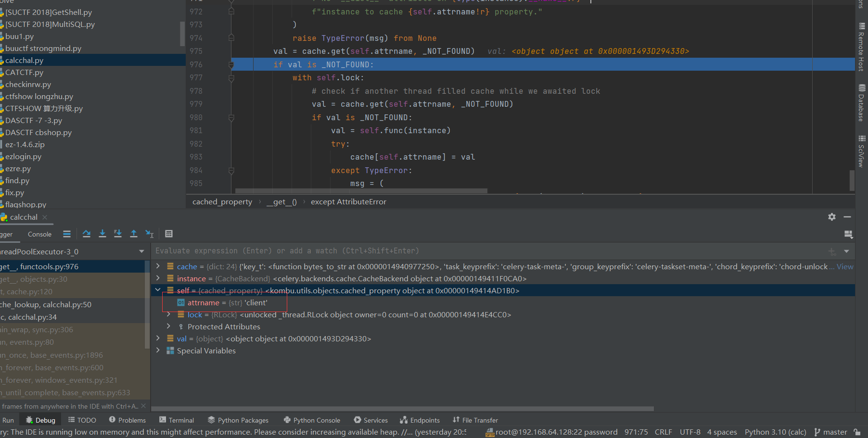Screen dimensions: 868x438
Task: Click 971:75 caret position in status bar
Action: [x=636, y=432]
